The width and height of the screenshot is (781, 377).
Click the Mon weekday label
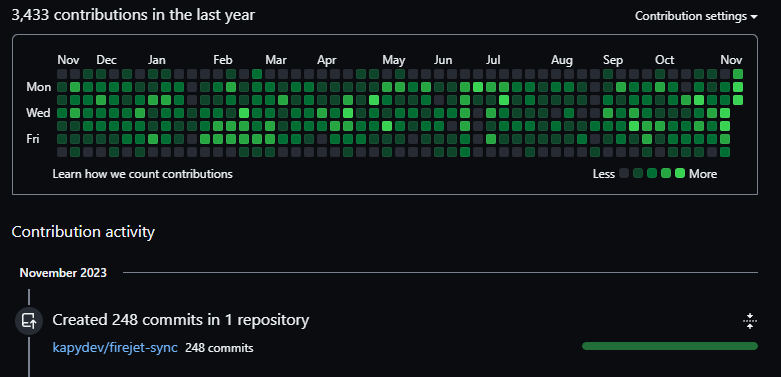pyautogui.click(x=38, y=87)
